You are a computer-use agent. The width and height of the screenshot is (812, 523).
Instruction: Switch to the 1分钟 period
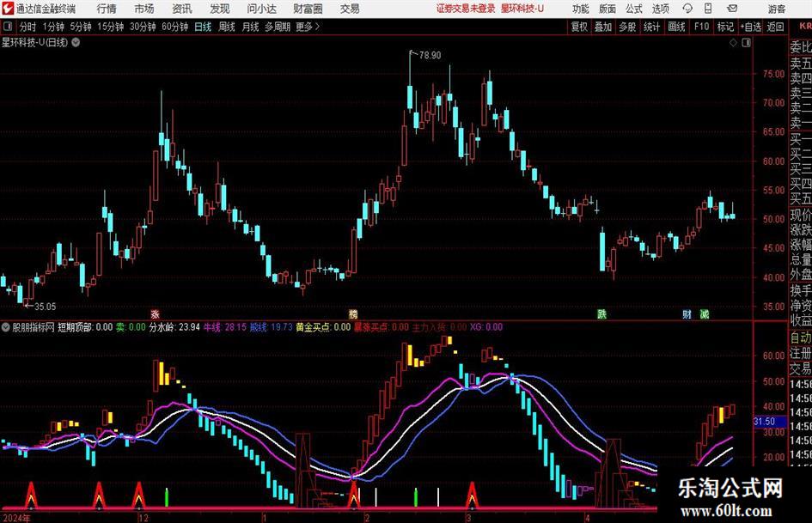[52, 27]
